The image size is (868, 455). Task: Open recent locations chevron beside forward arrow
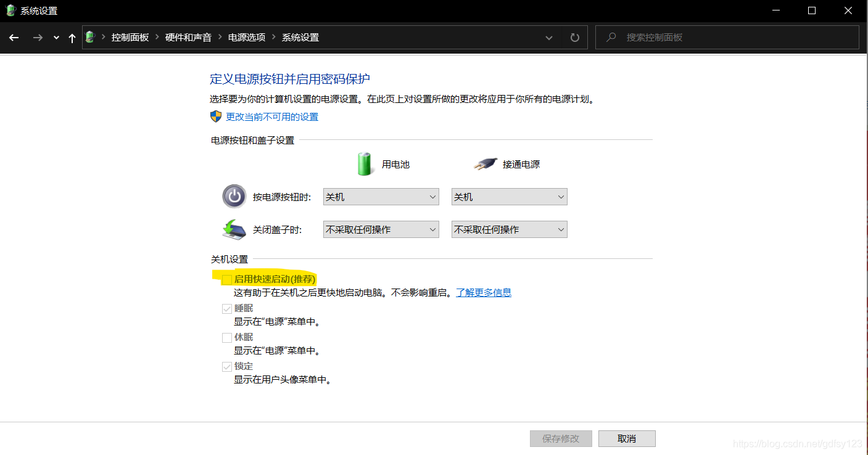click(x=56, y=38)
